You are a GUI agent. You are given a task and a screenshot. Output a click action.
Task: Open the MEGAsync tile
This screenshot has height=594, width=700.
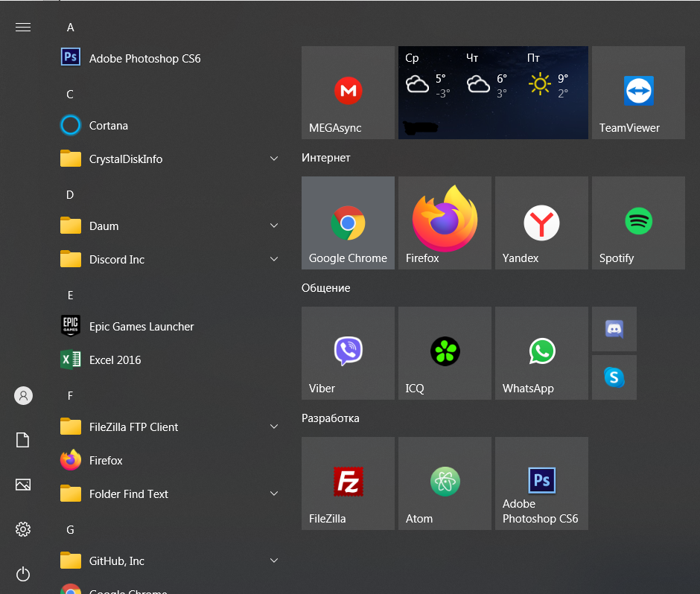coord(348,92)
